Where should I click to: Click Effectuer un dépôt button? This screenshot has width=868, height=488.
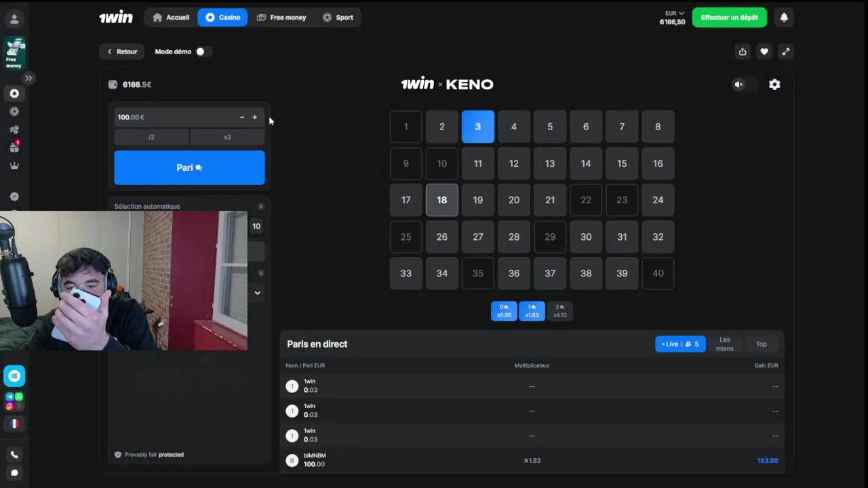(x=730, y=18)
